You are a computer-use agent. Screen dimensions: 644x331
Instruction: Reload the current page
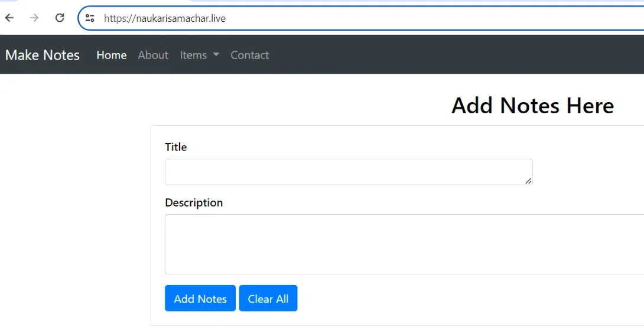[x=60, y=18]
